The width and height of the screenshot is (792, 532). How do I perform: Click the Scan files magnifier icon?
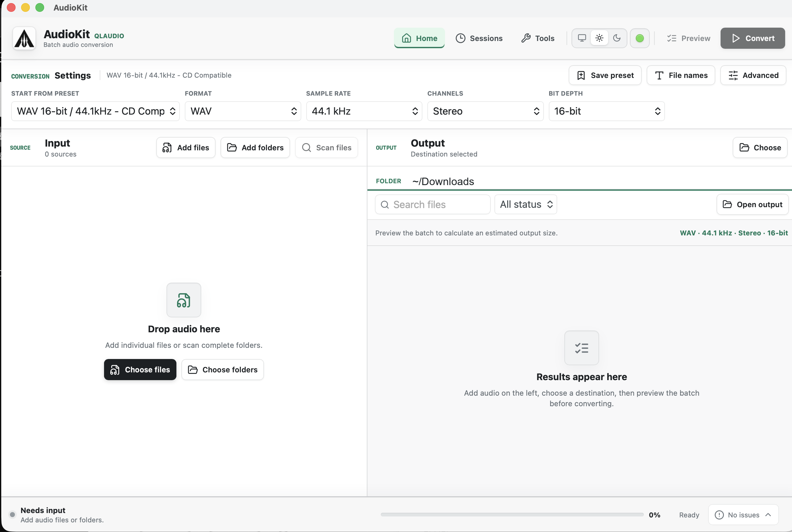click(307, 148)
